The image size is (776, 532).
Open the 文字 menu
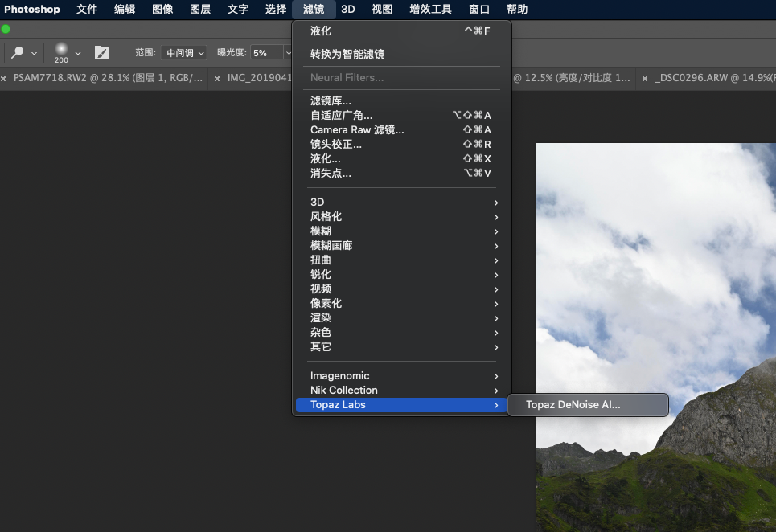(238, 9)
